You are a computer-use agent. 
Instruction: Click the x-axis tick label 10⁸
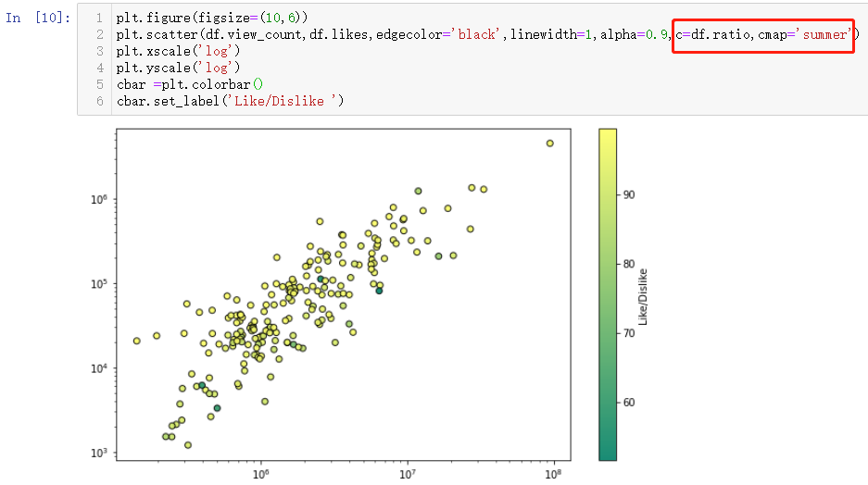[553, 474]
